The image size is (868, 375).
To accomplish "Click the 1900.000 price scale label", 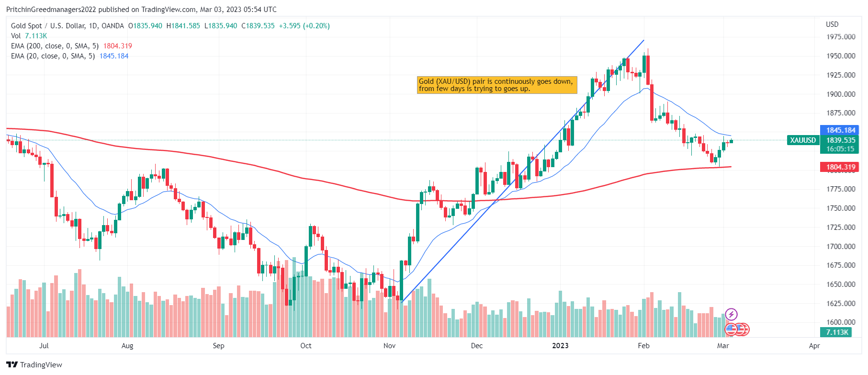I will [x=841, y=94].
